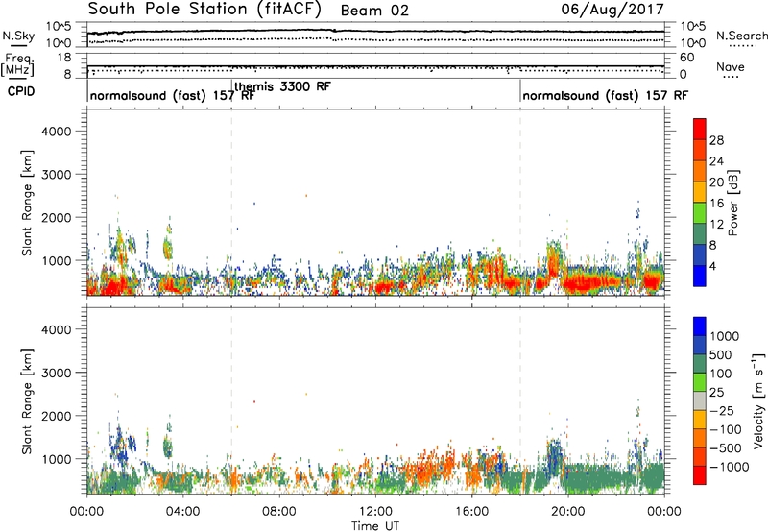The width and height of the screenshot is (768, 532).
Task: Click the 'N.Search' legend label
Action: [741, 36]
